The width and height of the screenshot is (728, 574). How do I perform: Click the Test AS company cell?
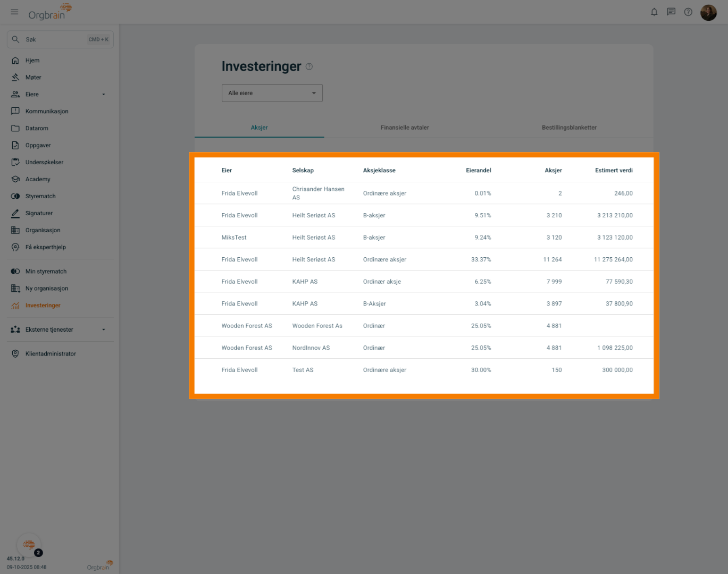coord(303,370)
